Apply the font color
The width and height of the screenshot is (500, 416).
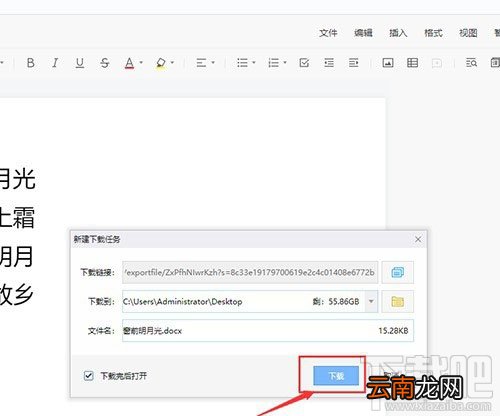(129, 63)
